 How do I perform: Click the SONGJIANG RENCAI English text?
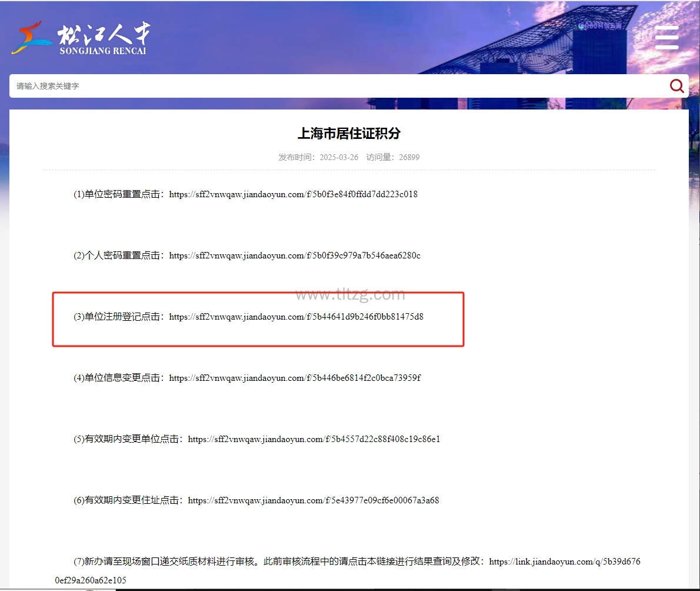(x=103, y=51)
